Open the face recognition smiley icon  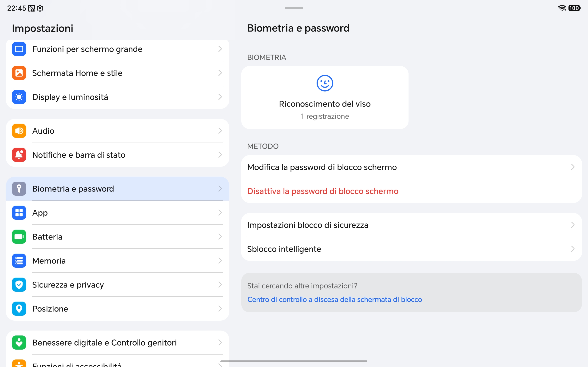coord(325,83)
